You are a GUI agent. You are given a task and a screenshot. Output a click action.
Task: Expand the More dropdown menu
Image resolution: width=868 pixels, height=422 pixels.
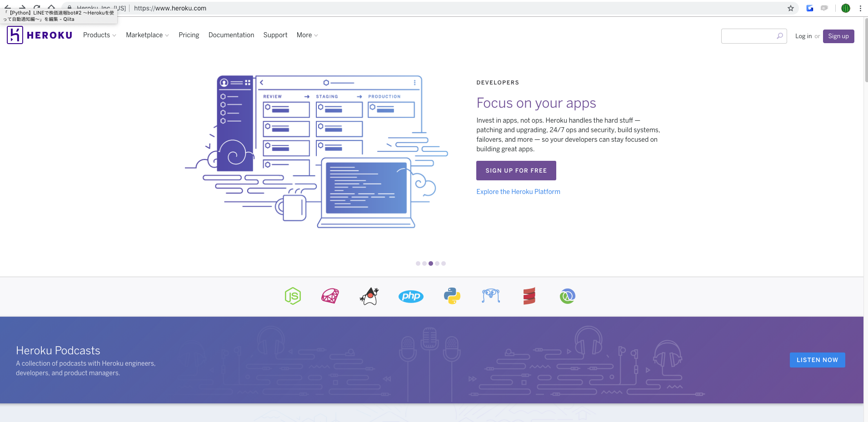[x=307, y=35]
